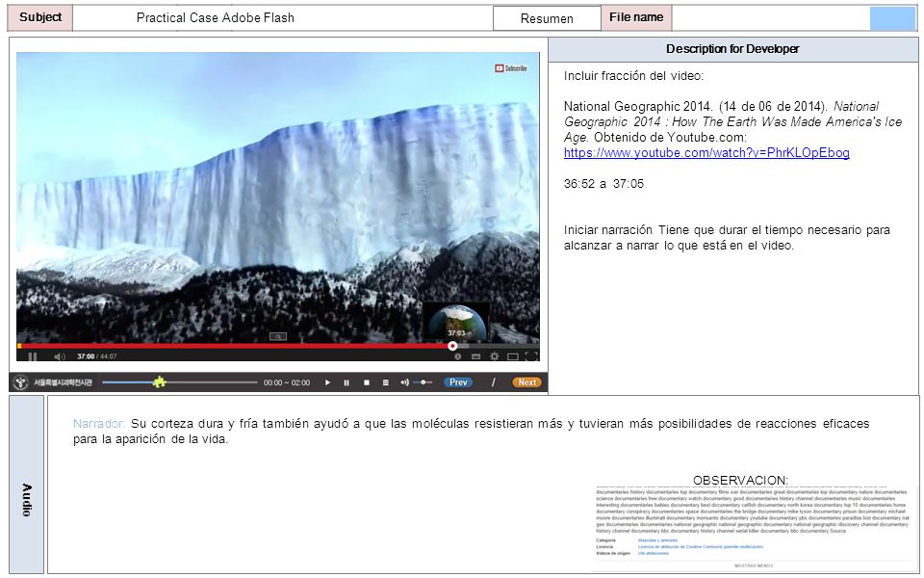Click the 36:52 a 37:05 timestamp text
The height and width of the screenshot is (578, 924).
click(603, 183)
